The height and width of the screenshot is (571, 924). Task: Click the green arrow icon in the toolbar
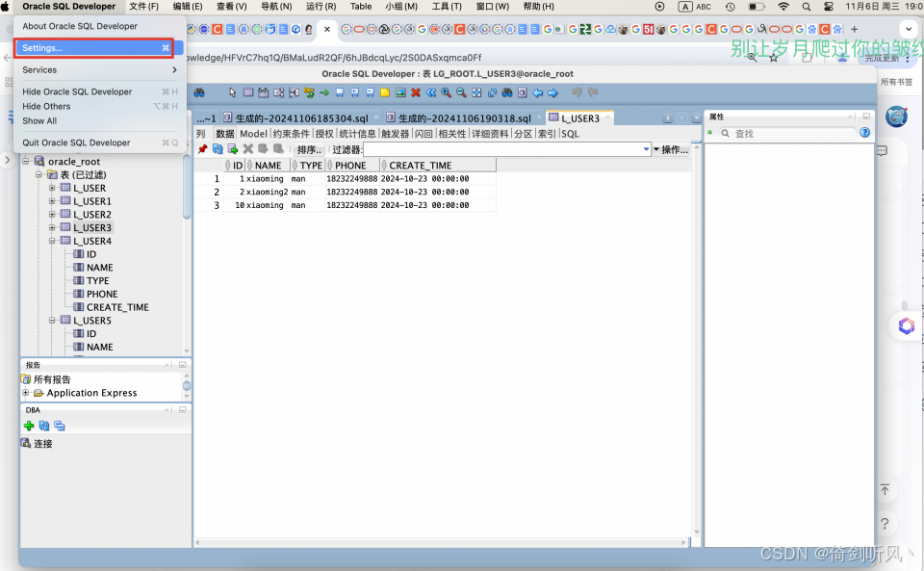pyautogui.click(x=324, y=92)
